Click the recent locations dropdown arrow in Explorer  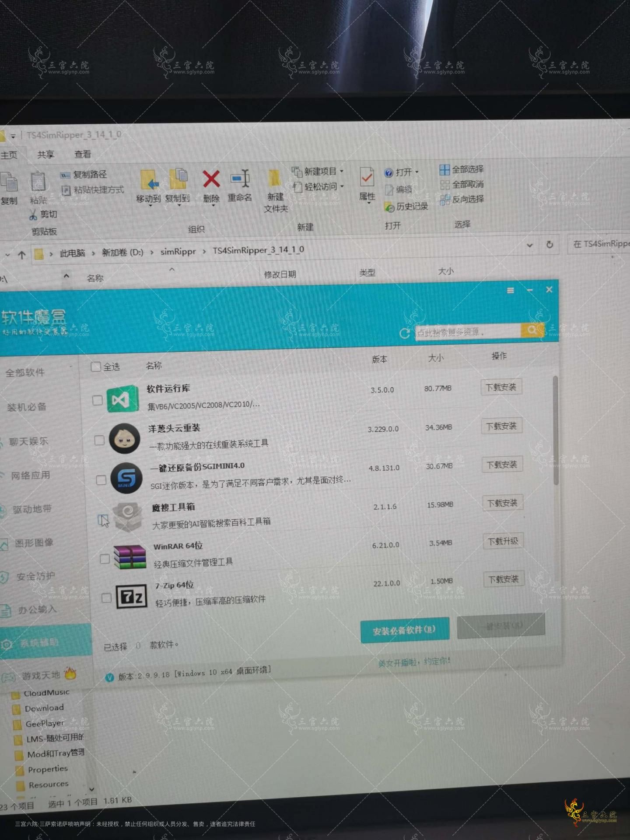[x=7, y=255]
